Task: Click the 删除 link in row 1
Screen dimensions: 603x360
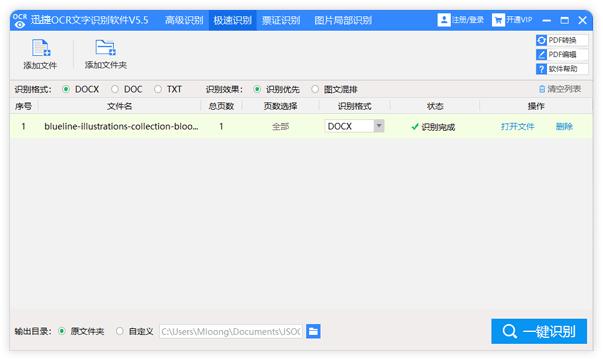Action: pyautogui.click(x=564, y=127)
